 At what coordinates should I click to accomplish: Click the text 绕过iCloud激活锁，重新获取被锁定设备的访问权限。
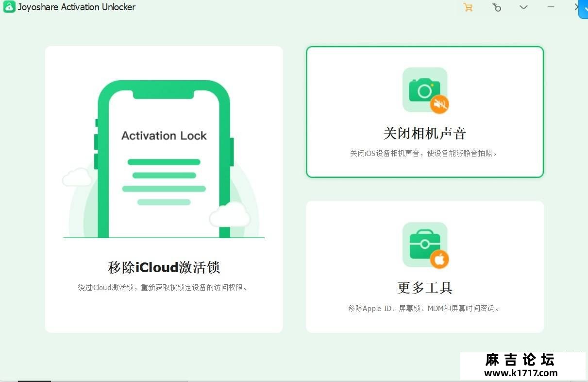pos(164,287)
